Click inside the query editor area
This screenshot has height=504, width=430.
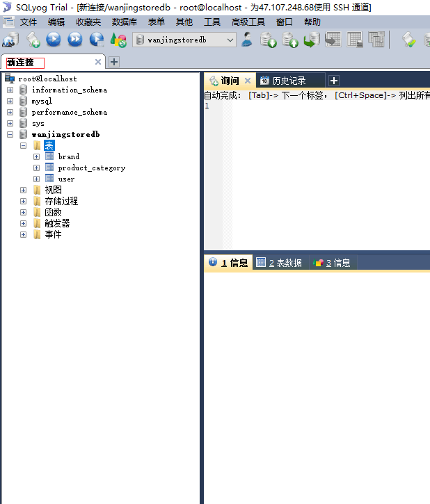[x=331, y=176]
